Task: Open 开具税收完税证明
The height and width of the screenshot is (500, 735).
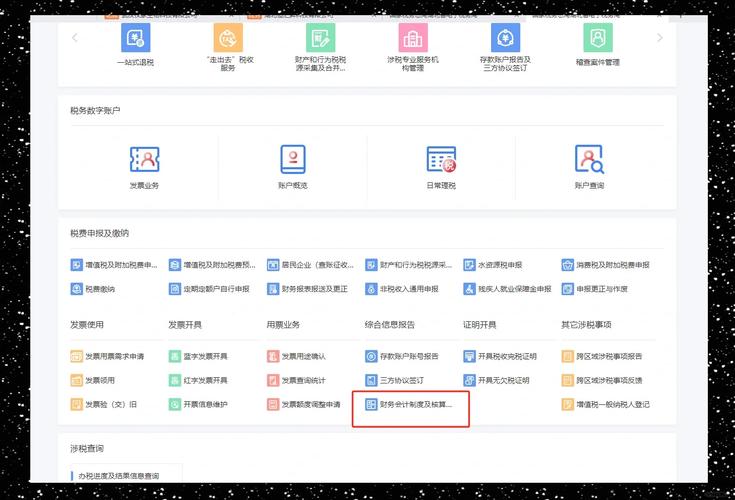Action: tap(500, 356)
